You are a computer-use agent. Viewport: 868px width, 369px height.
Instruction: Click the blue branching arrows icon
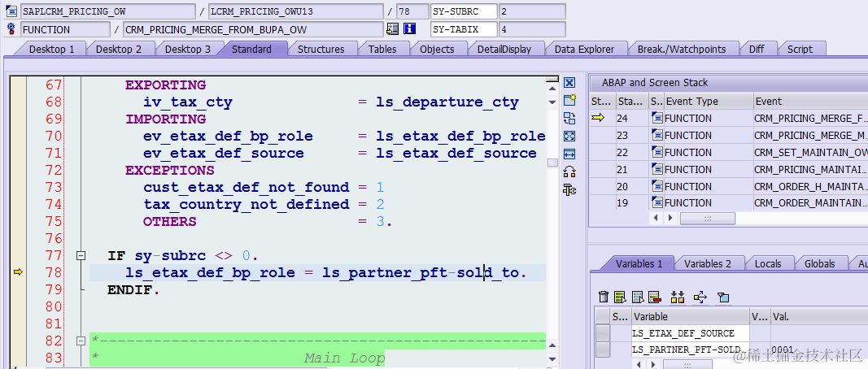[700, 297]
